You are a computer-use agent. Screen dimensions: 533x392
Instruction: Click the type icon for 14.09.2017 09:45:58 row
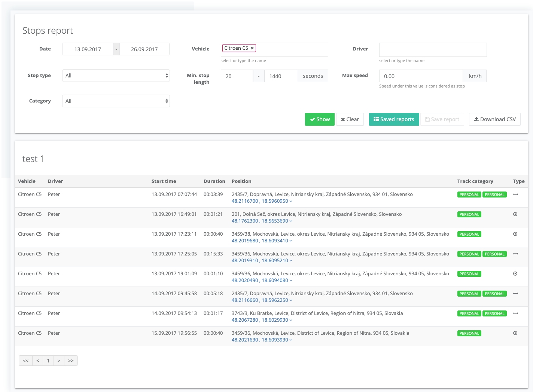pos(515,294)
